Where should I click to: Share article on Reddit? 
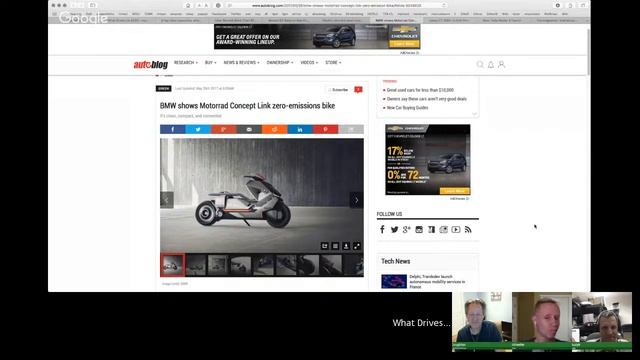[x=274, y=129]
